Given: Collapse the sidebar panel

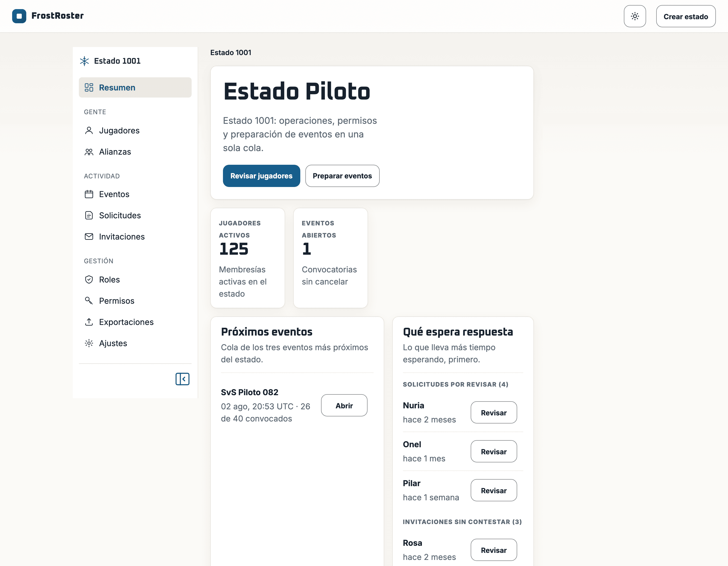Looking at the screenshot, I should click(x=182, y=379).
